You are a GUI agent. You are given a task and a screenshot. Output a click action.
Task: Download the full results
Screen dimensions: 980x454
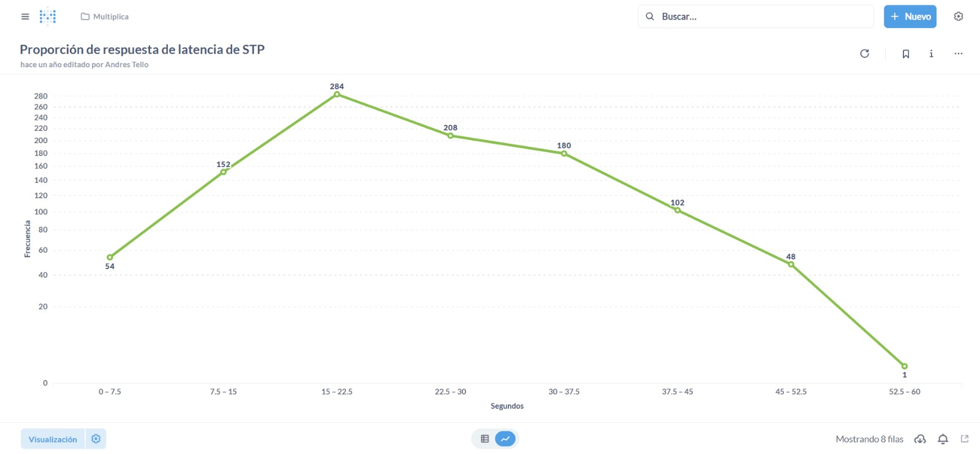tap(920, 439)
